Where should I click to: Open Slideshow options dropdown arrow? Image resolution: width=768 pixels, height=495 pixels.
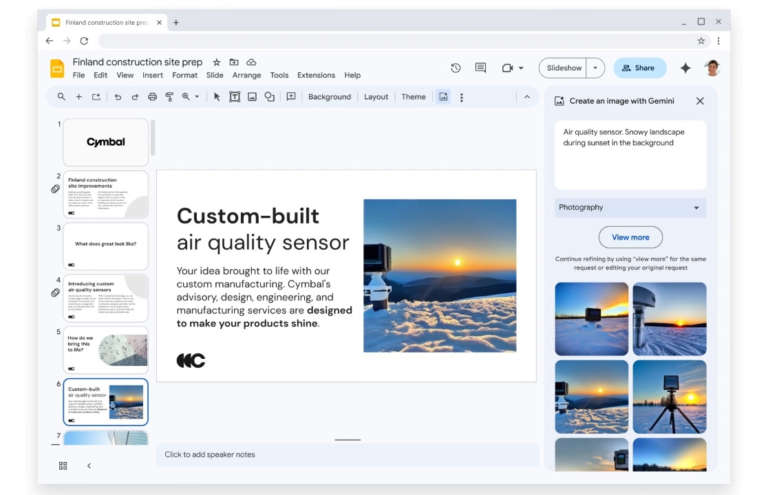[595, 68]
